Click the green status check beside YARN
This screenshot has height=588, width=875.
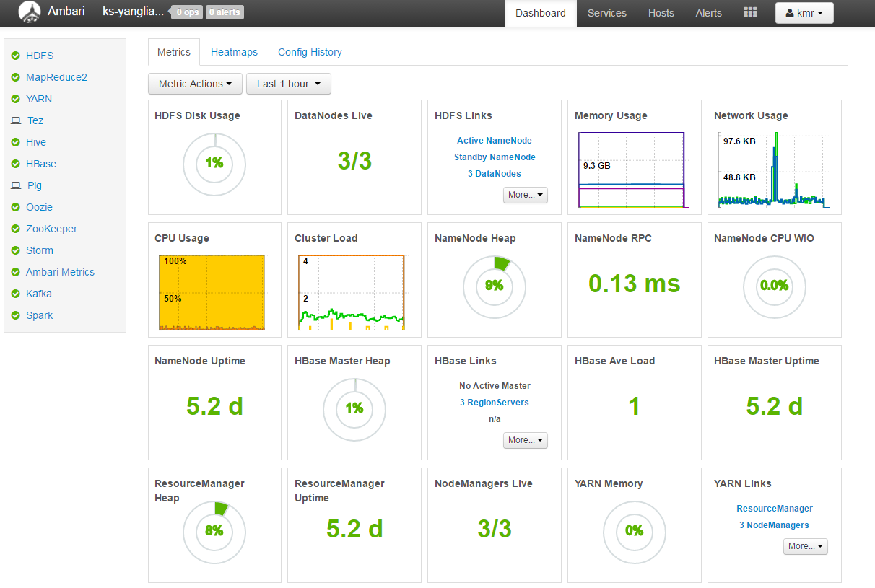coord(16,99)
